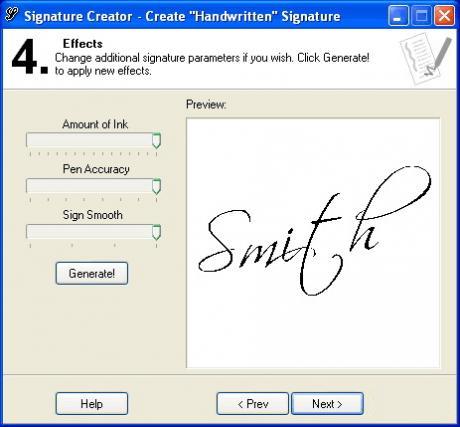Click the window title bar text
Image resolution: width=460 pixels, height=427 pixels.
coord(182,16)
